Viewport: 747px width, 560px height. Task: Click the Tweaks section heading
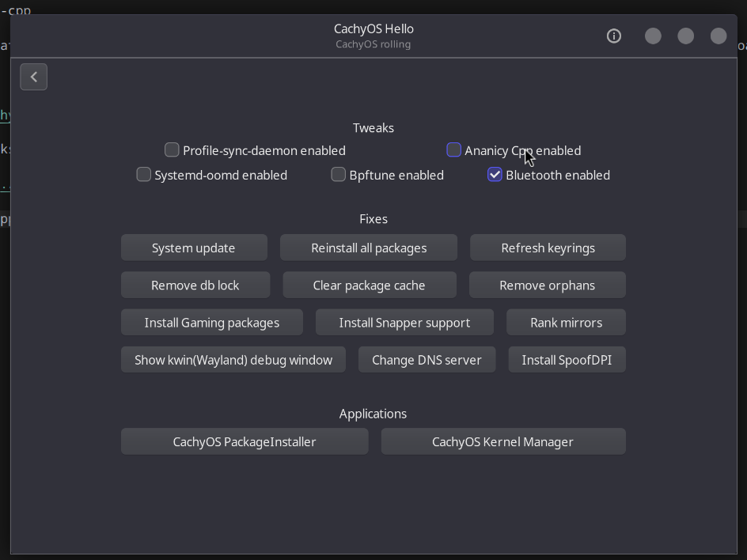coord(373,127)
